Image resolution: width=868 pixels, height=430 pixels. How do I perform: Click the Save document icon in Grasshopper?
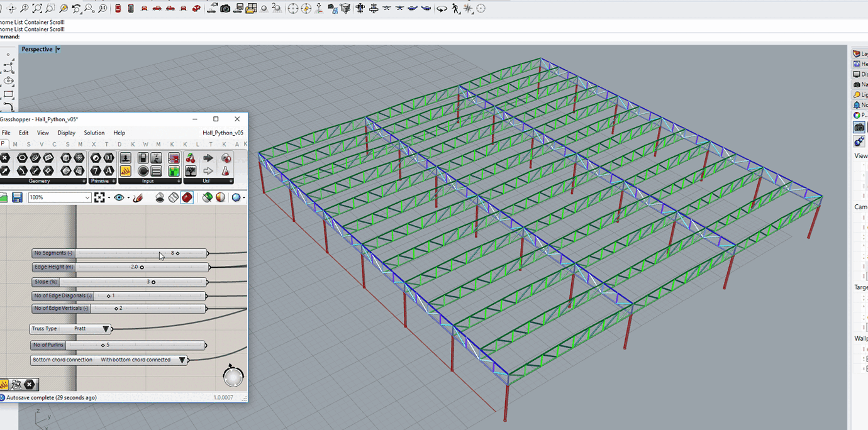pos(17,197)
